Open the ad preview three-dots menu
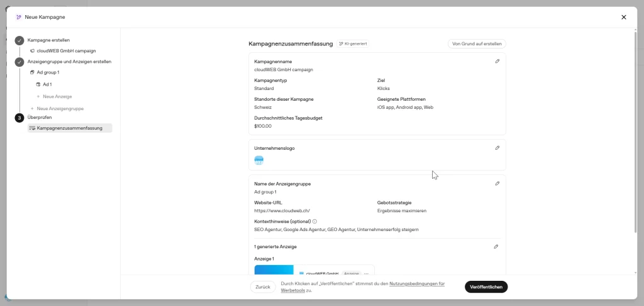The image size is (644, 306). click(x=367, y=273)
